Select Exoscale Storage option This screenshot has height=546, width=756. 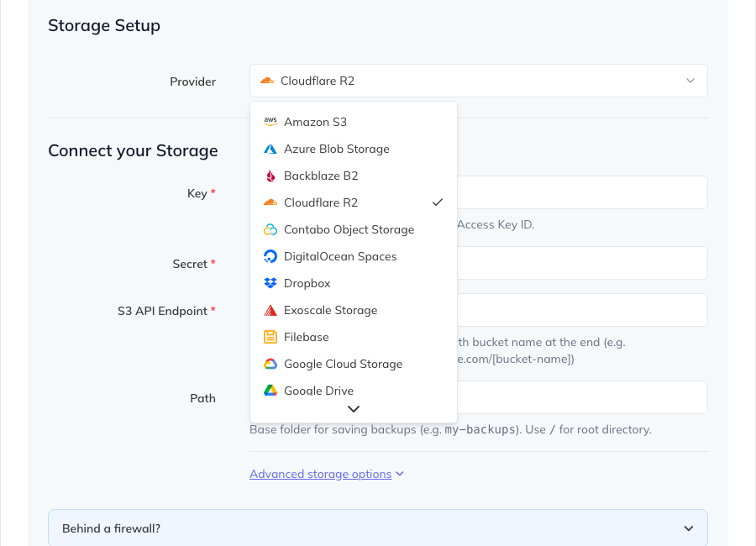354,310
